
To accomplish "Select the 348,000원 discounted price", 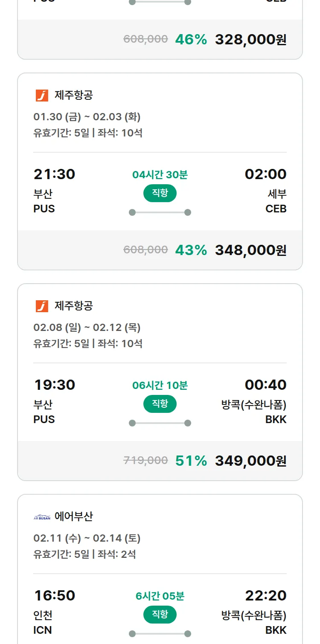I will point(250,250).
